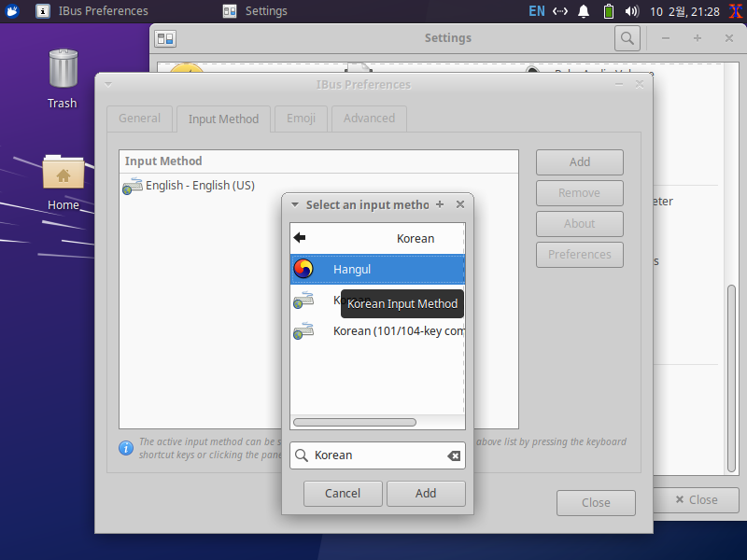Screen dimensions: 747x560
Task: Select Hangul in the input method list
Action: tap(377, 269)
